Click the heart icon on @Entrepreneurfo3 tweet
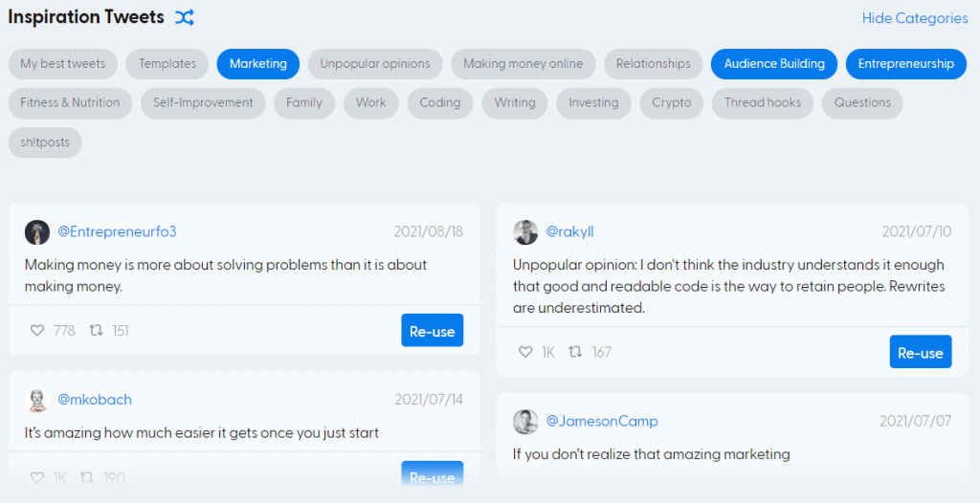The width and height of the screenshot is (980, 503). coord(37,331)
